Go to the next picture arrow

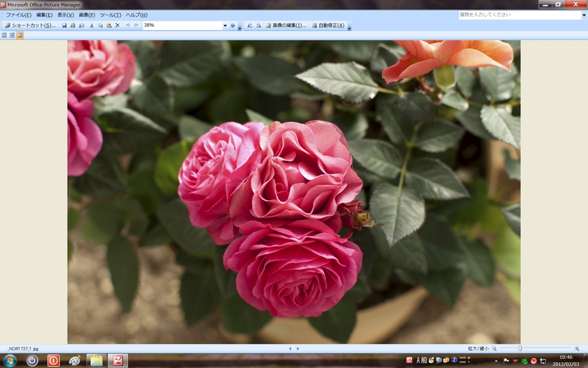click(x=298, y=348)
